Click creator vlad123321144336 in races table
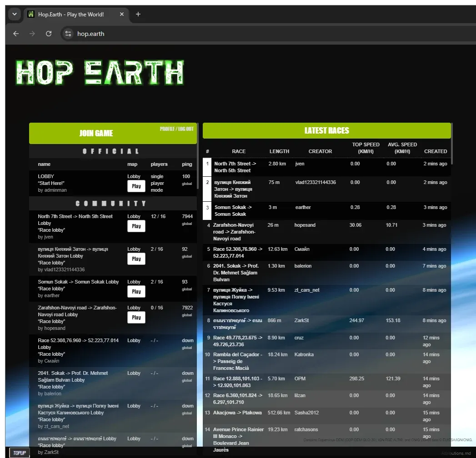476x458 pixels. point(316,182)
